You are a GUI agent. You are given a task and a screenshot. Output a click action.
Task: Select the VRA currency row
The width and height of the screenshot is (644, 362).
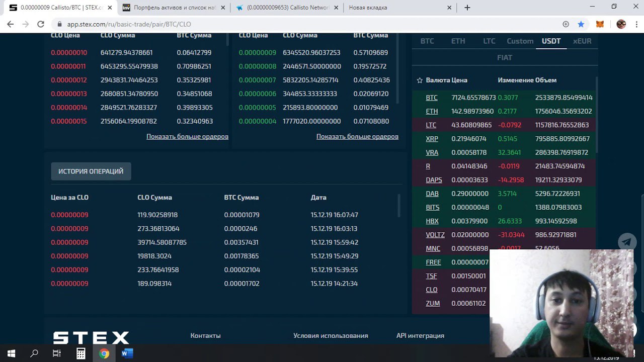504,152
